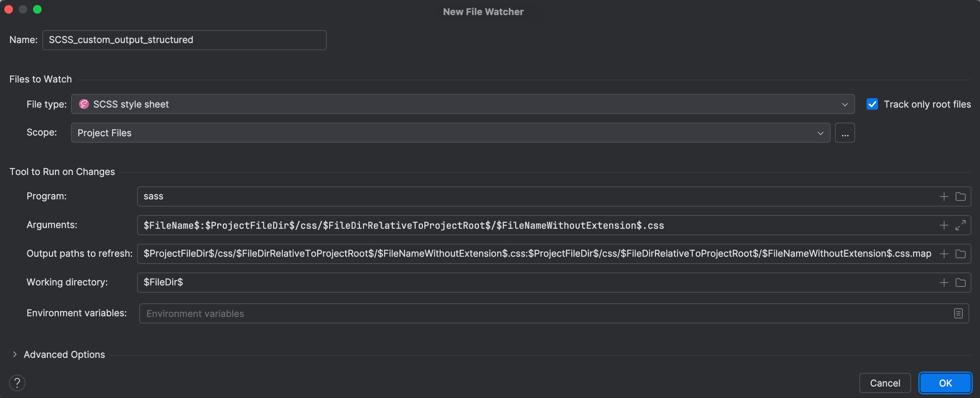
Task: Click the SCSS style sheet file icon
Action: [x=83, y=104]
